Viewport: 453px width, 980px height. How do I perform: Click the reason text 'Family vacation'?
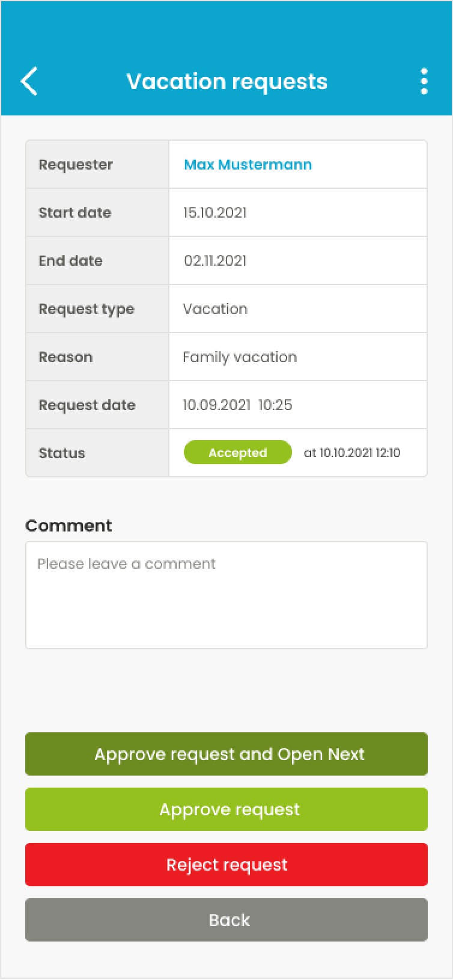(239, 357)
